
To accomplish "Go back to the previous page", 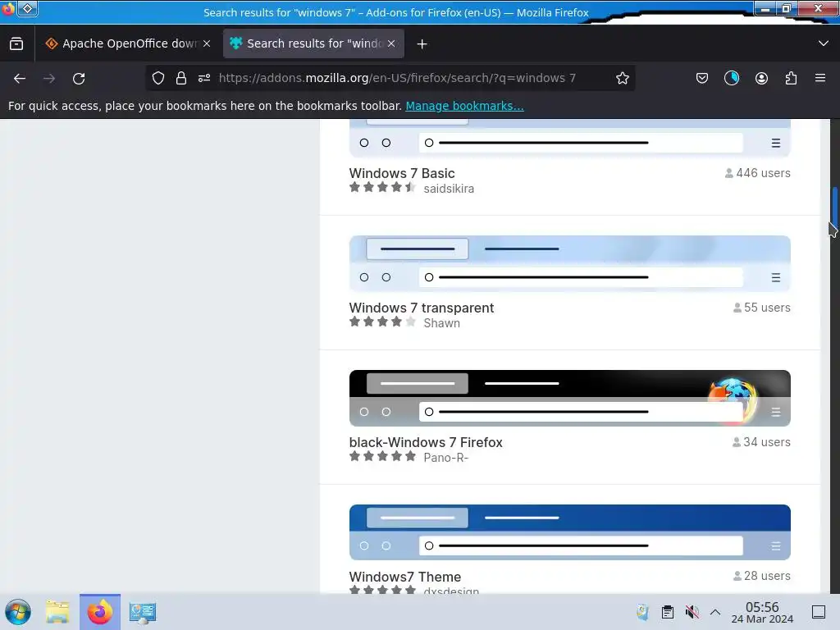I will 20,78.
